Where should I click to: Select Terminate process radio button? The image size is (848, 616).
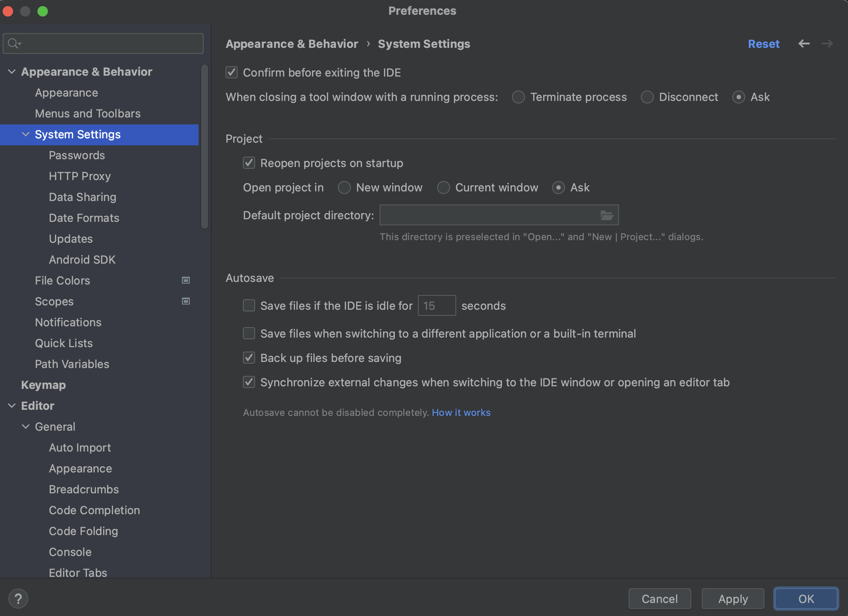point(518,97)
